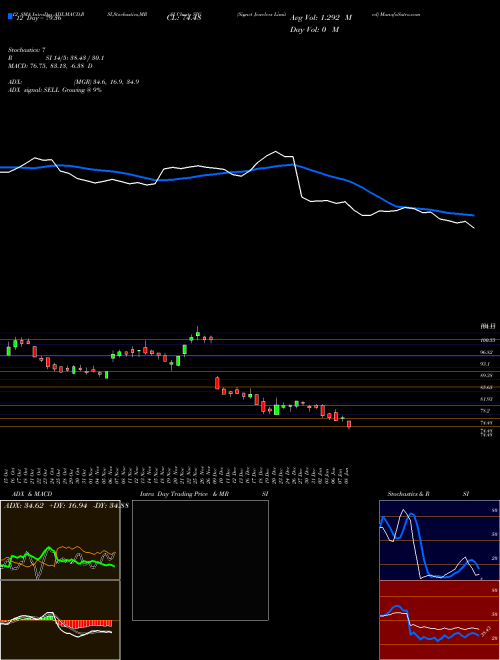Click the 100.53 price axis label
The width and height of the screenshot is (500, 660).
point(487,340)
